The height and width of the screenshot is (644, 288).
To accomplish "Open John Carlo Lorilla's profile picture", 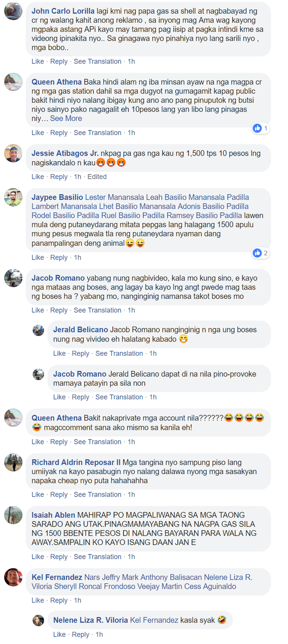I will (x=13, y=11).
